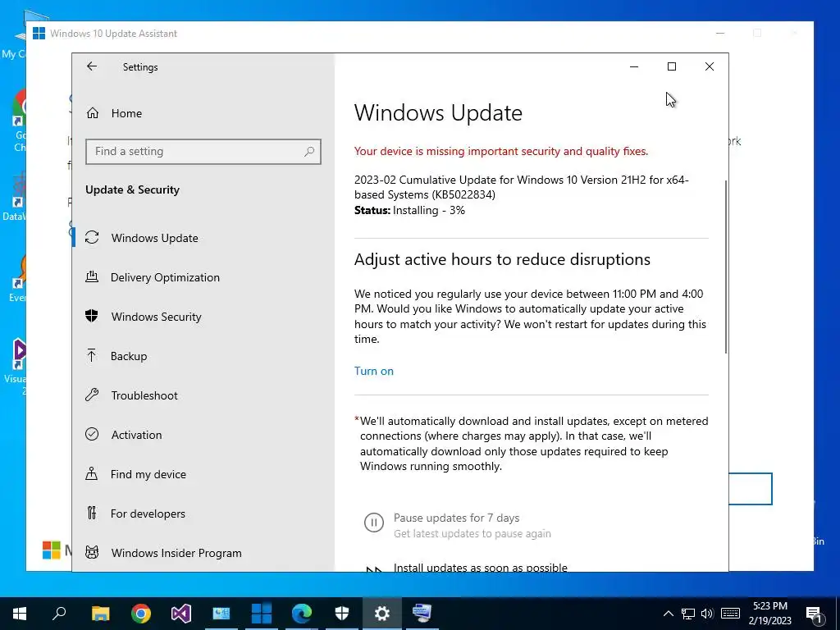840x630 pixels.
Task: Launch Google Chrome from the taskbar
Action: [141, 614]
